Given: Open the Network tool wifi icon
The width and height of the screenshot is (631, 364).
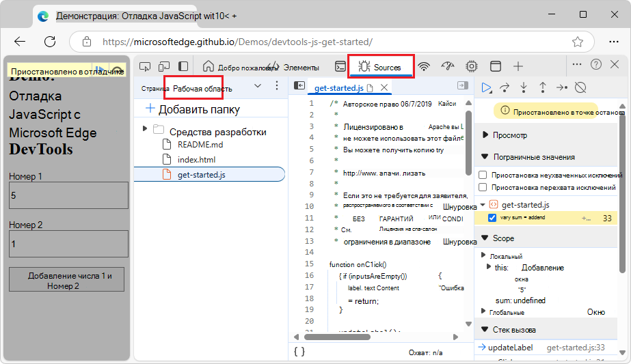Looking at the screenshot, I should click(x=424, y=66).
